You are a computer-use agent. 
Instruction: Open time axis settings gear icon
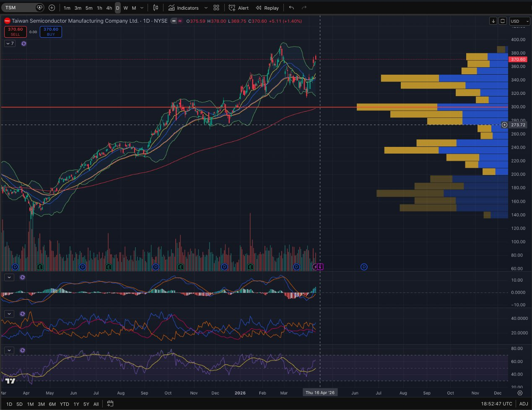(x=520, y=393)
